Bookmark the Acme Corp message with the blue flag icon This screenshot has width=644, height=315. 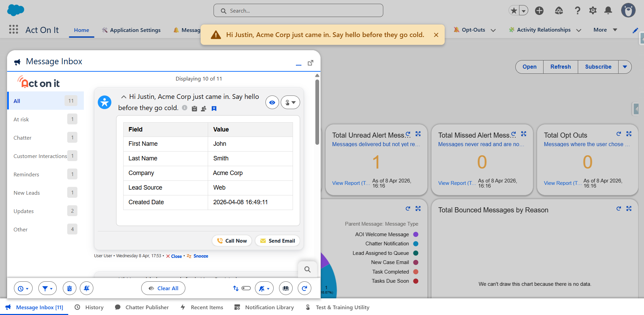point(214,108)
